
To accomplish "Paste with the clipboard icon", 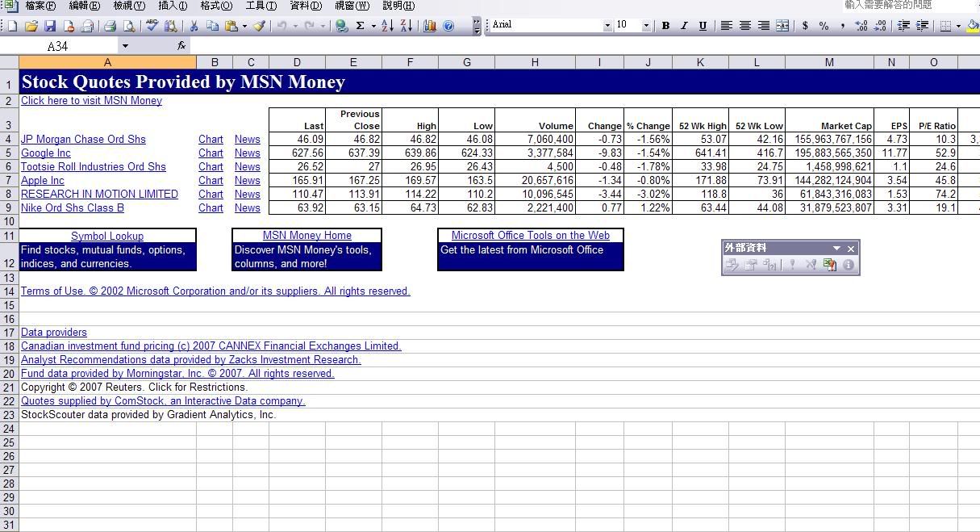I will [231, 26].
